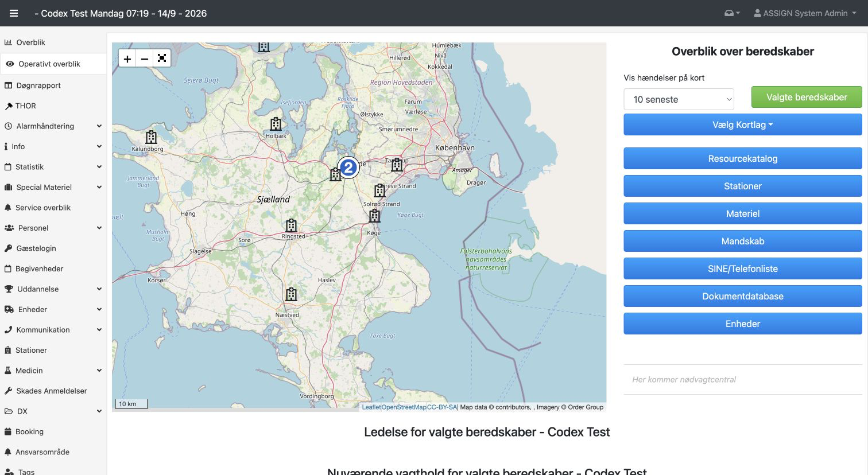
Task: Open the Dokumentdatabase button
Action: coord(743,296)
